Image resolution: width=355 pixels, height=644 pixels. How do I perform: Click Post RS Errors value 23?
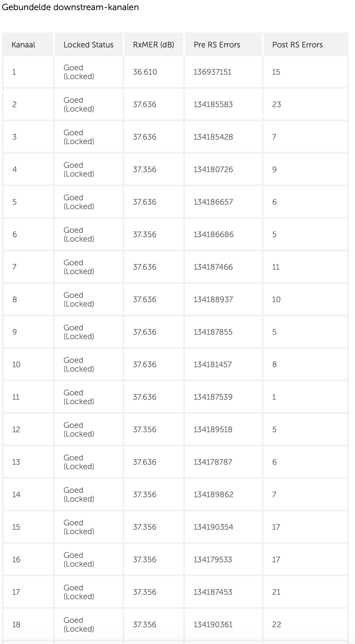click(x=276, y=105)
